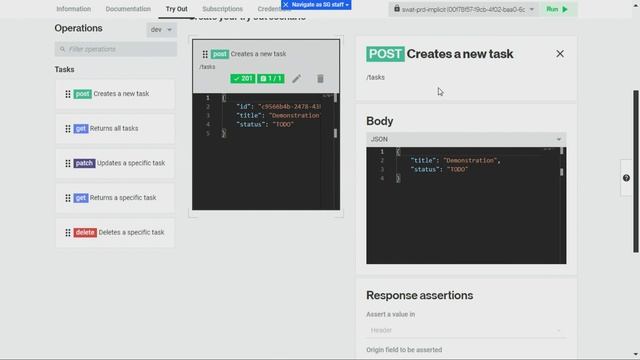Click the POST badge in the detail panel header

coord(385,54)
